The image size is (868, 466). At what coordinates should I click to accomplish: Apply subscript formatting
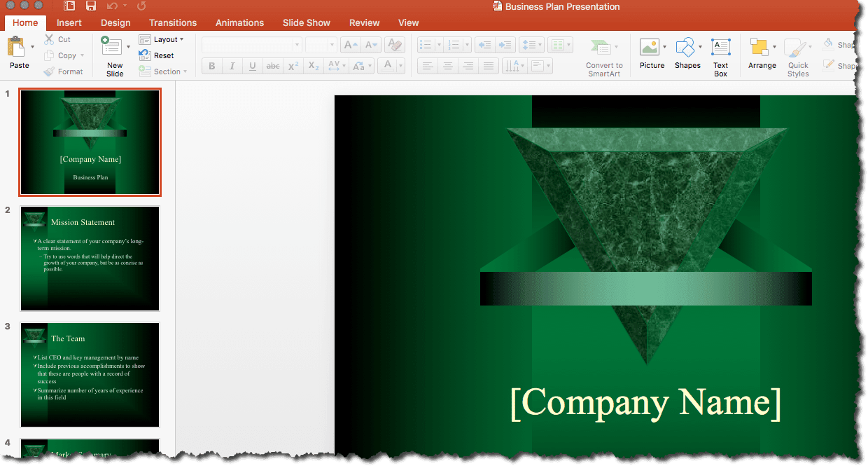tap(314, 66)
